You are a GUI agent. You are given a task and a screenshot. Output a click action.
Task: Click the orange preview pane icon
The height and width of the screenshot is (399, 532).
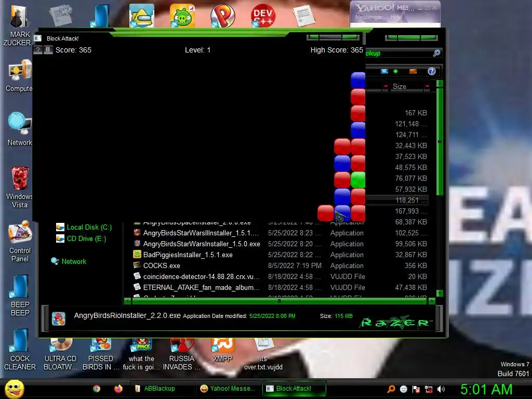pyautogui.click(x=413, y=71)
